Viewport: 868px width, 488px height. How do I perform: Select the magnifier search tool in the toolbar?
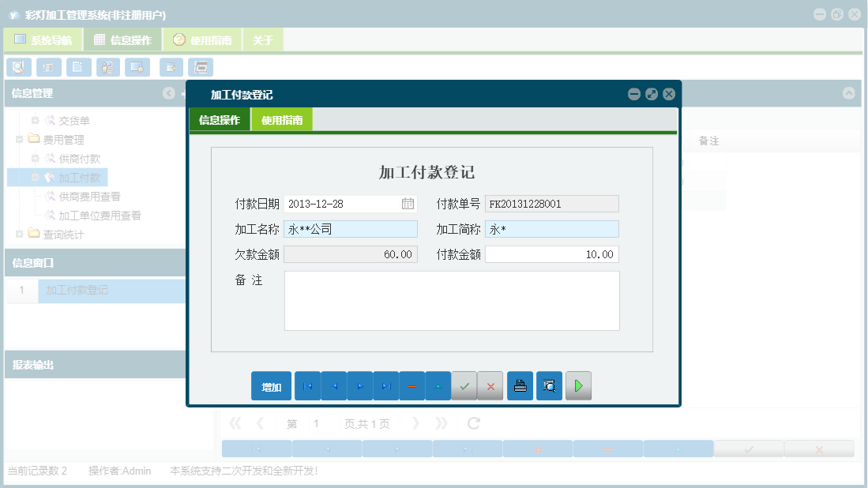click(18, 67)
